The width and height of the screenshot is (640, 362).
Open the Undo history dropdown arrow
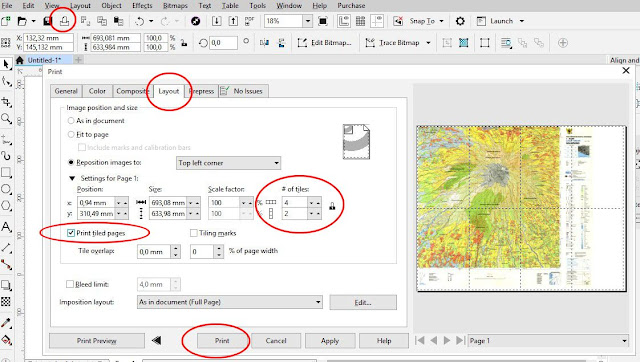151,21
